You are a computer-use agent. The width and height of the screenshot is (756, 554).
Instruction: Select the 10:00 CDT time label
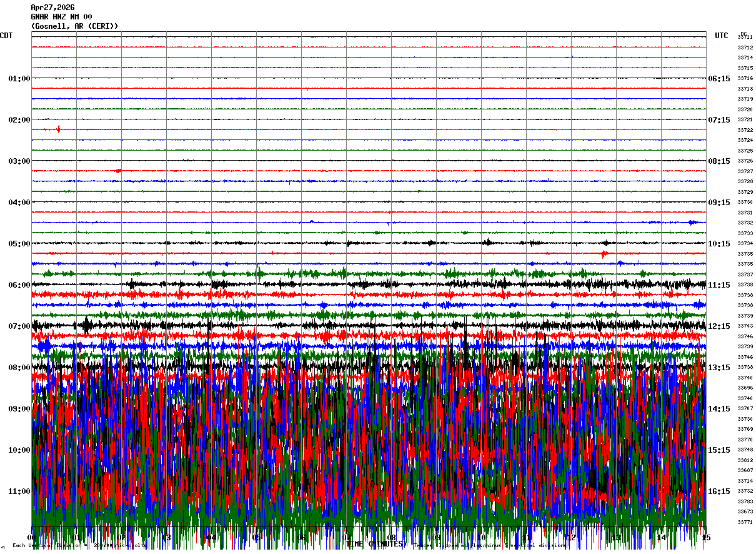19,450
